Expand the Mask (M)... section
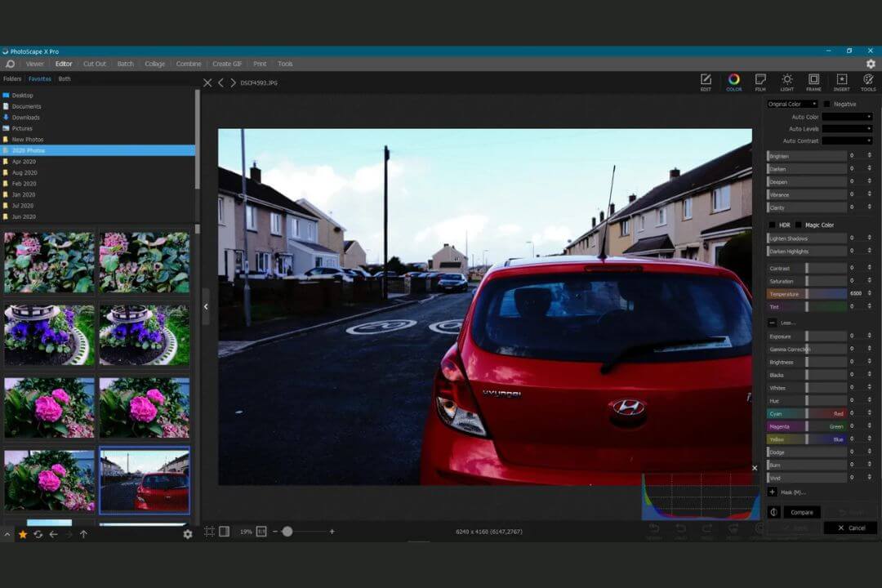This screenshot has width=882, height=588. point(773,492)
